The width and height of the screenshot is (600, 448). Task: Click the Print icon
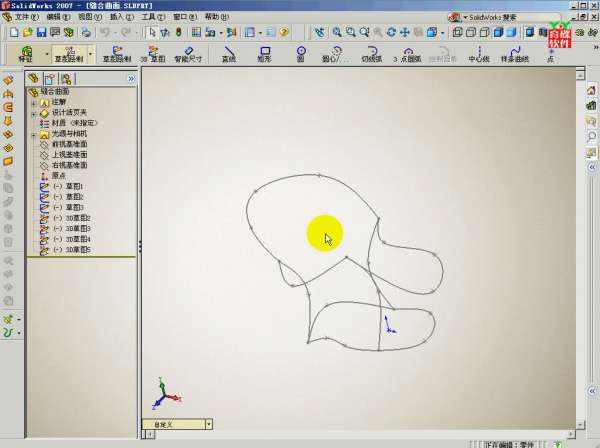(x=86, y=33)
